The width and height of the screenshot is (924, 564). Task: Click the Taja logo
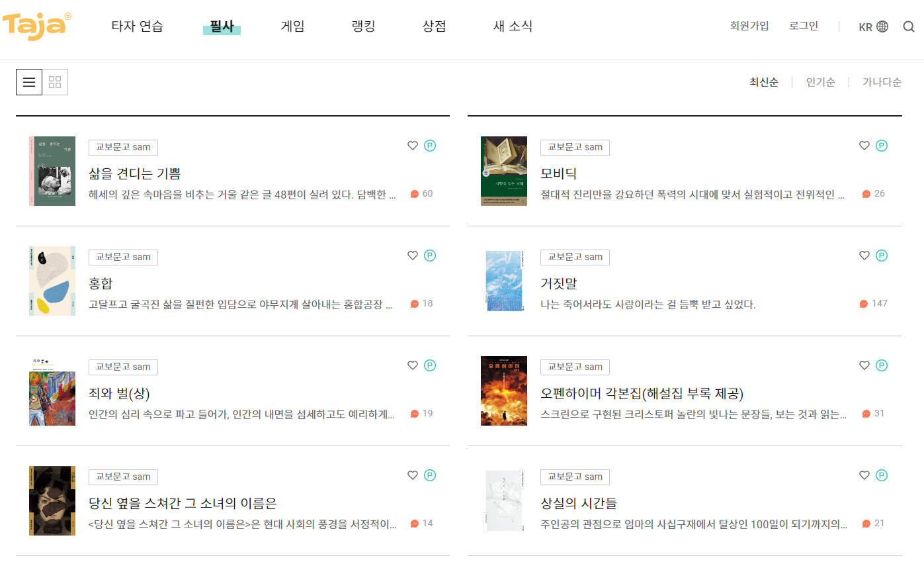(36, 25)
